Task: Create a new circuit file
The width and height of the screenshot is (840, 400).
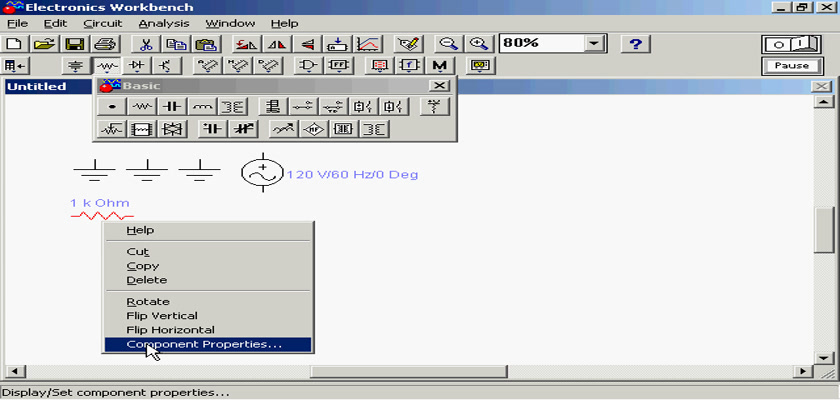Action: pyautogui.click(x=15, y=44)
